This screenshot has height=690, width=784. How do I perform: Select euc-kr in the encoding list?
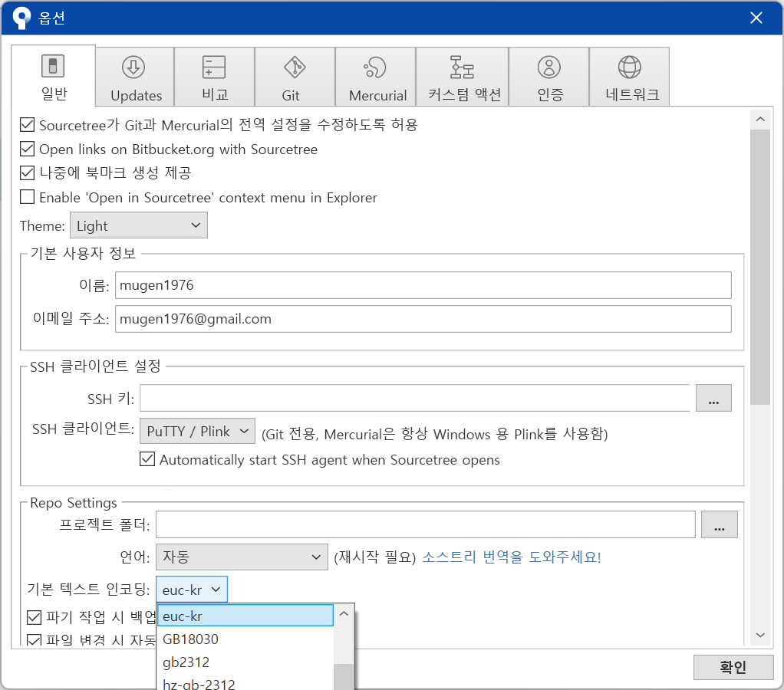tap(245, 616)
